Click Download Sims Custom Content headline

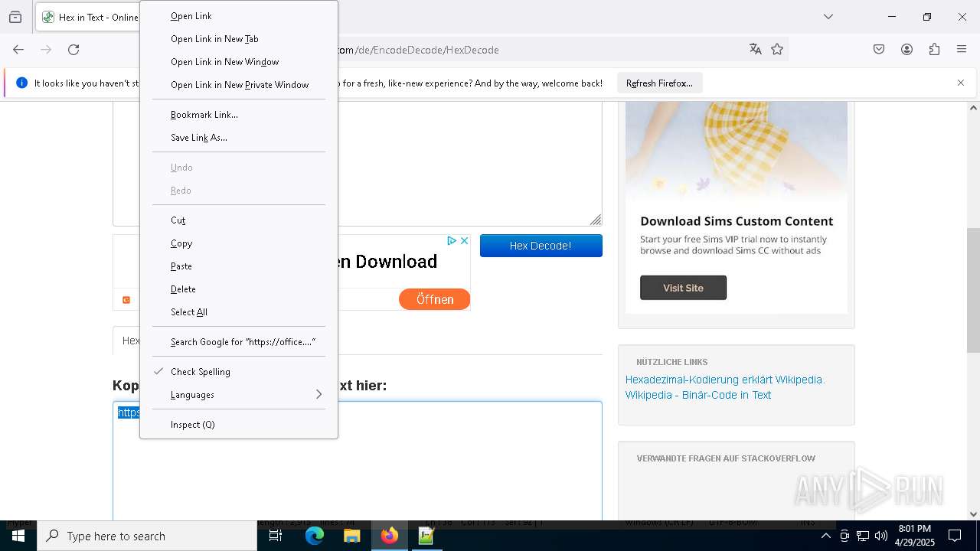click(737, 221)
